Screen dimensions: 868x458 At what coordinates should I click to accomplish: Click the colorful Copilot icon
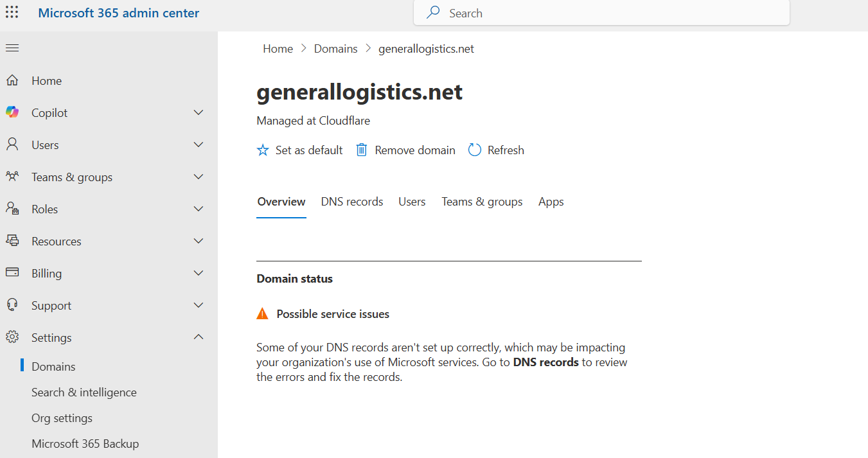coord(12,112)
